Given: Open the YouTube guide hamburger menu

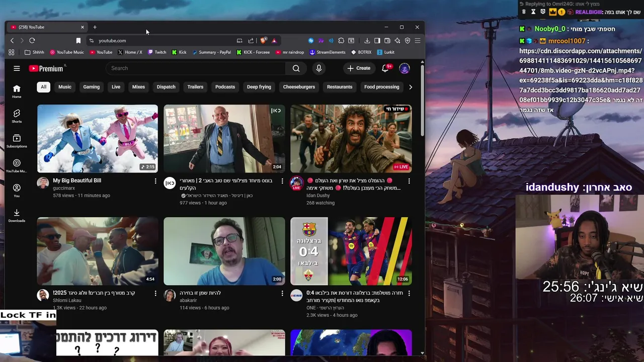Looking at the screenshot, I should tap(17, 68).
